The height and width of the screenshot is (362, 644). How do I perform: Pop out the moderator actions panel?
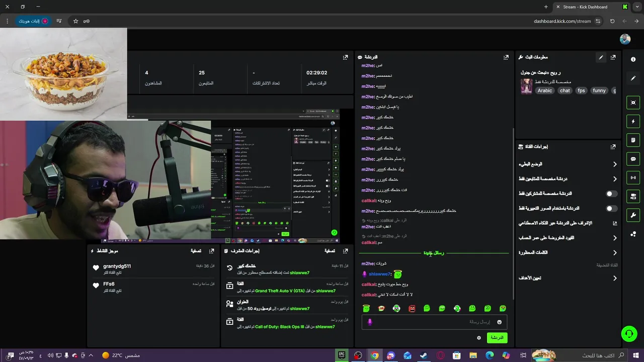pos(345,251)
